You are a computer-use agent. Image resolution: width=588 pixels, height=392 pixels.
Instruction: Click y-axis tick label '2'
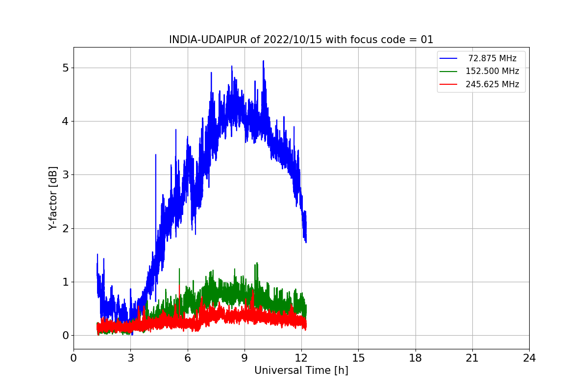coord(66,228)
